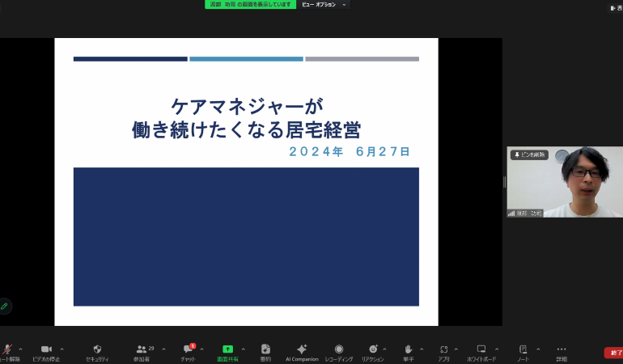
Task: Open the Apps (アプリ) icon
Action: tap(443, 349)
